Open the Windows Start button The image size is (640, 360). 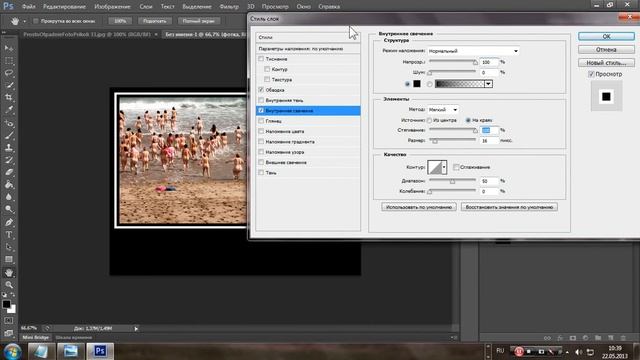point(13,351)
